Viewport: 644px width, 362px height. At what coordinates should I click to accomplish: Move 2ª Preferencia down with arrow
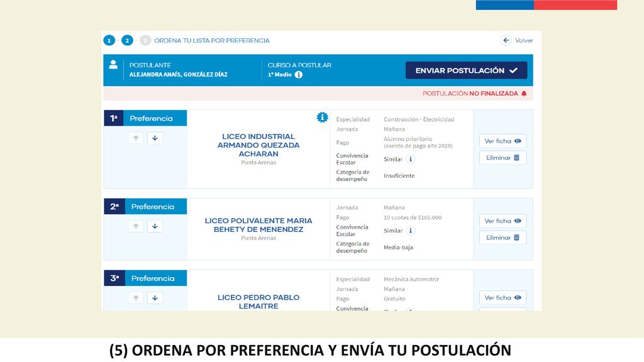pos(155,226)
